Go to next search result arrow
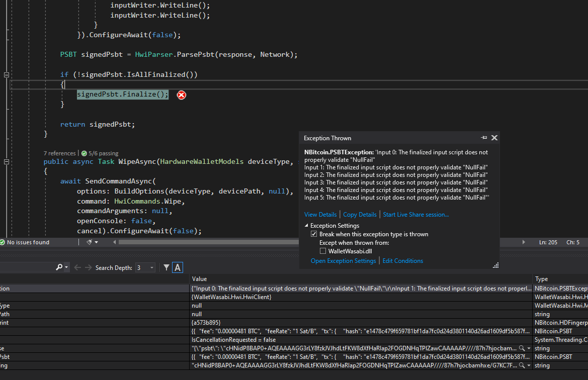588x380 pixels. (x=88, y=267)
